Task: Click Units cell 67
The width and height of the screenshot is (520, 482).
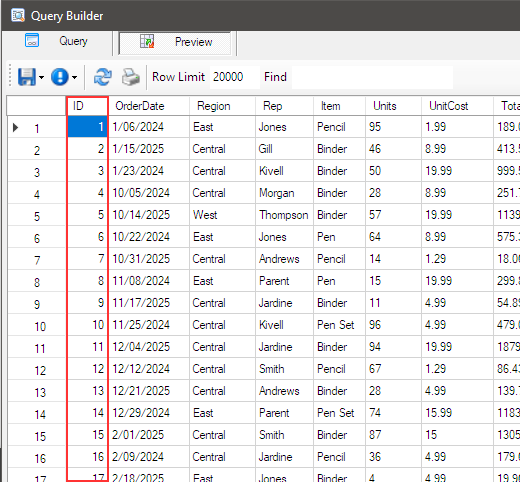Action: [x=393, y=369]
